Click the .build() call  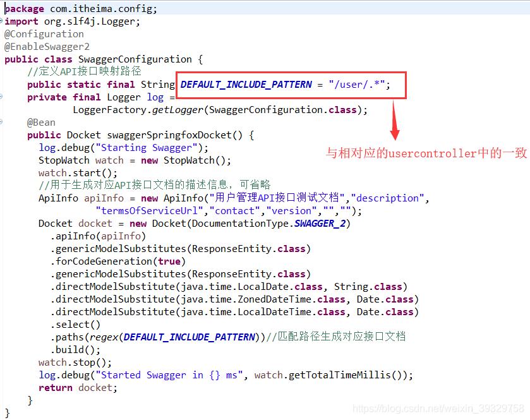click(x=75, y=350)
